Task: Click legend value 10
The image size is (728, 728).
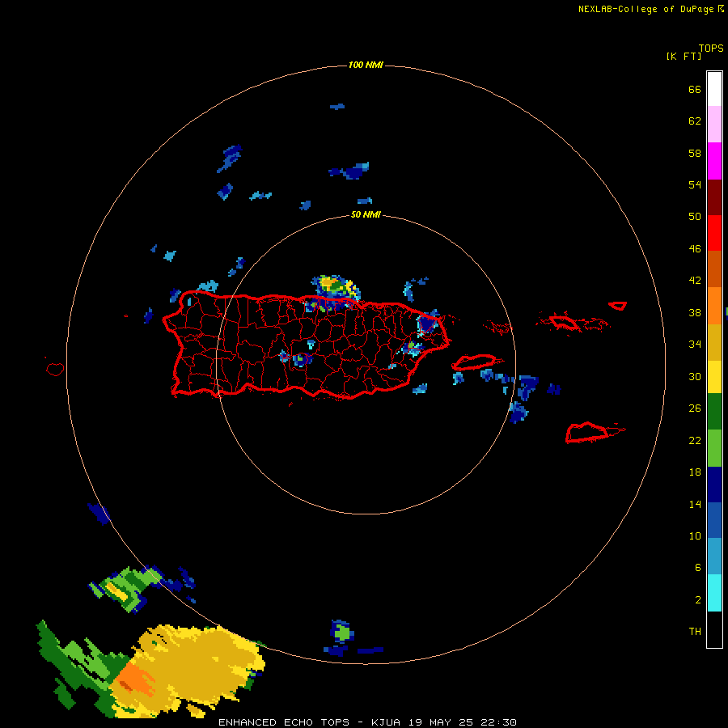Action: point(695,535)
